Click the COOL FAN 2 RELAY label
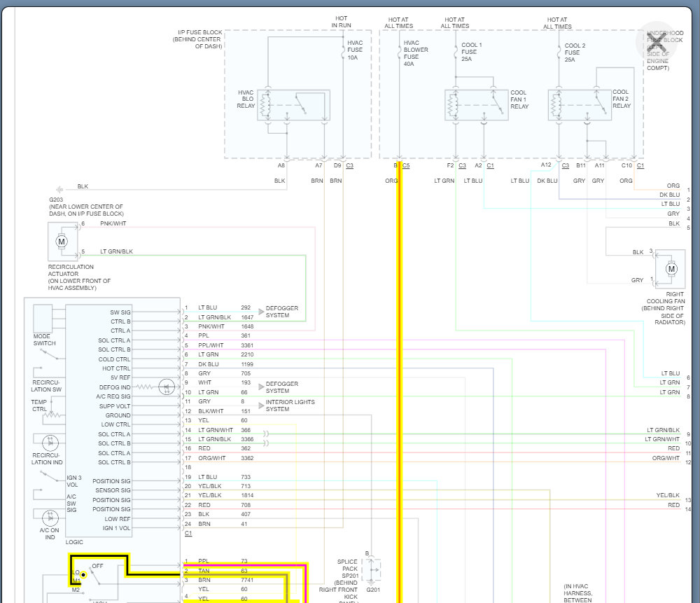The image size is (700, 603). point(622,99)
